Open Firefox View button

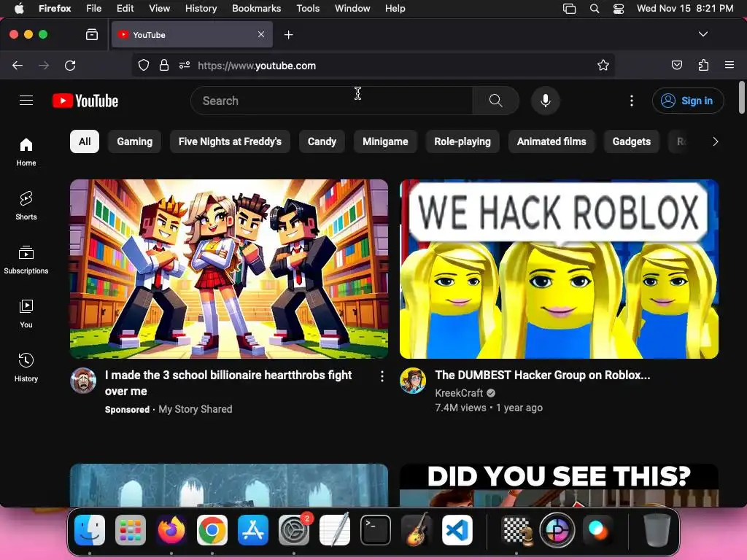pyautogui.click(x=92, y=34)
